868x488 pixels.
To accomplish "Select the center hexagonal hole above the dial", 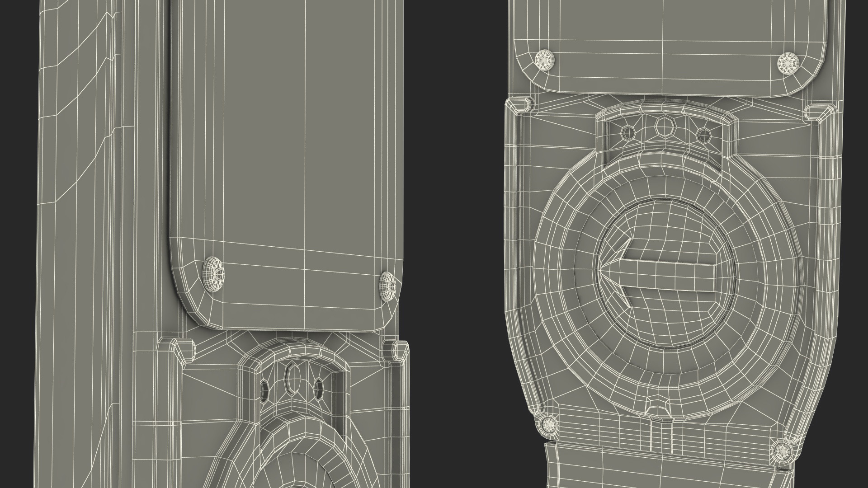I will point(665,127).
